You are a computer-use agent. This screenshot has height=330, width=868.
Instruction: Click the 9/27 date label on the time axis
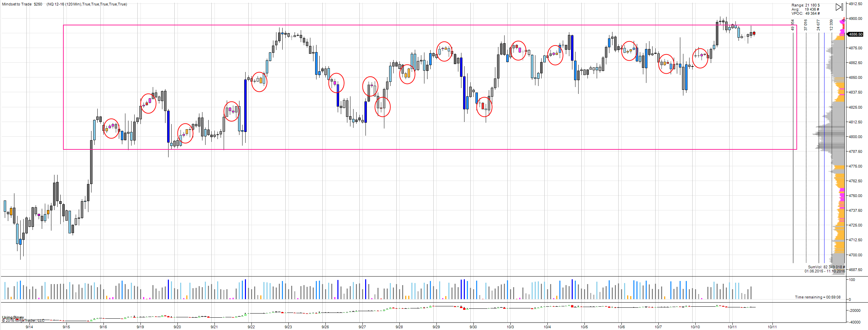point(362,327)
